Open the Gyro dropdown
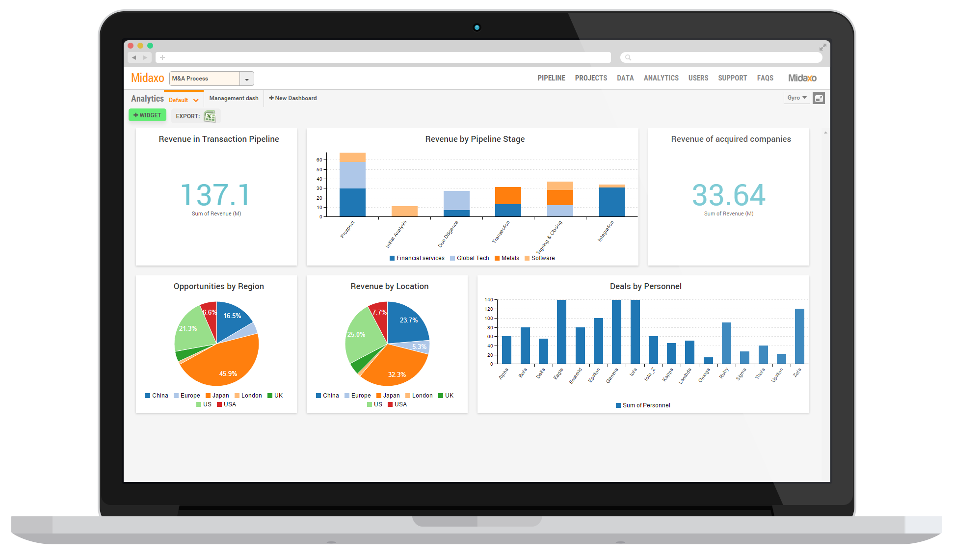This screenshot has height=560, width=954. [796, 98]
